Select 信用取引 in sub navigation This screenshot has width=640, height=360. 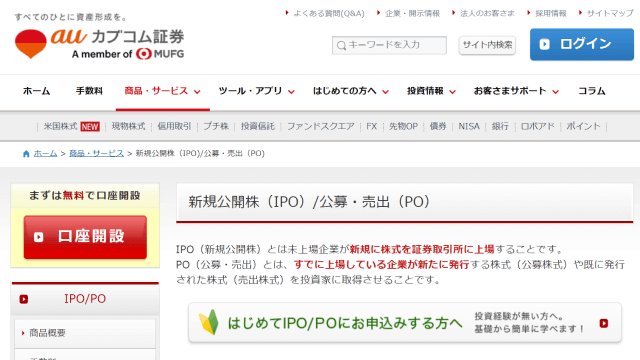click(x=174, y=127)
